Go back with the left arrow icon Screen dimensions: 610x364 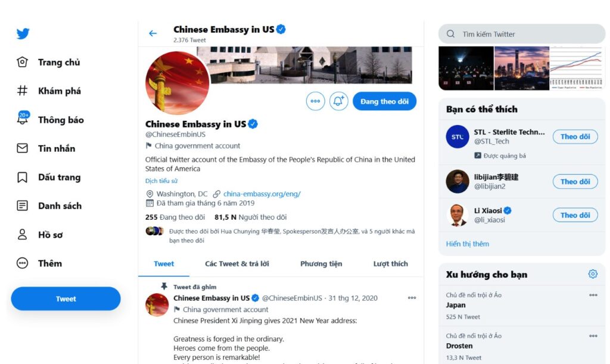point(153,33)
